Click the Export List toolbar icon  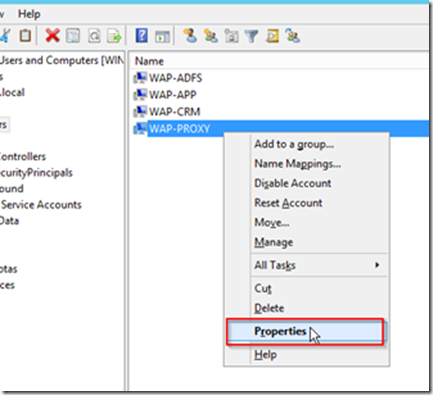tap(114, 36)
